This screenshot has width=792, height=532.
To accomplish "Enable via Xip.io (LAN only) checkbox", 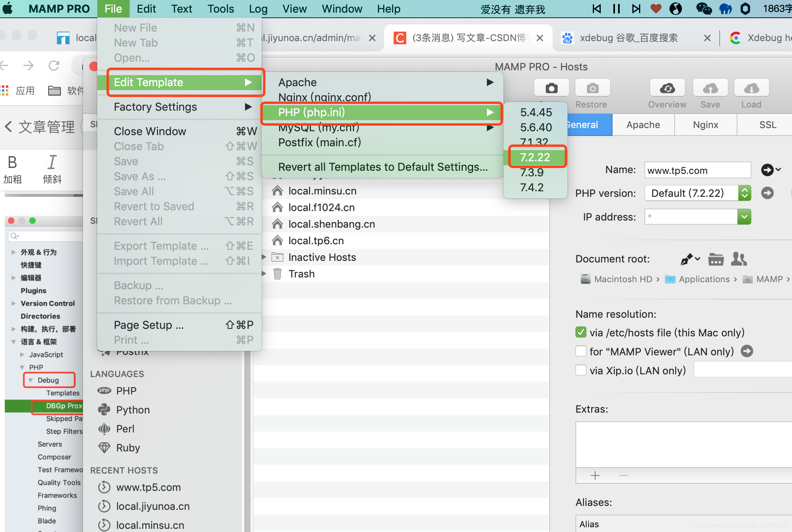I will coord(581,370).
